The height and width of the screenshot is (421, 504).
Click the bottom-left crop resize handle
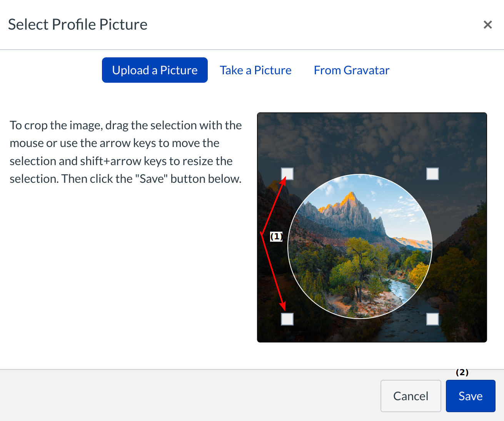[287, 319]
